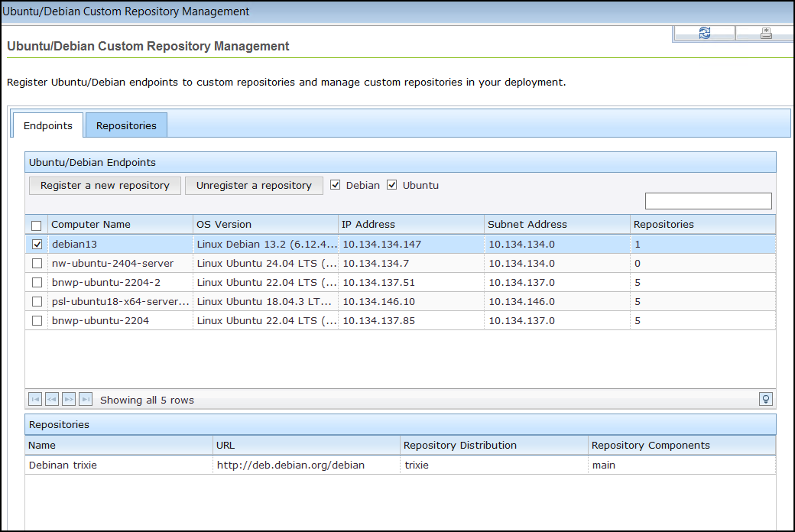
Task: Click the export icon beside refresh
Action: click(x=766, y=34)
